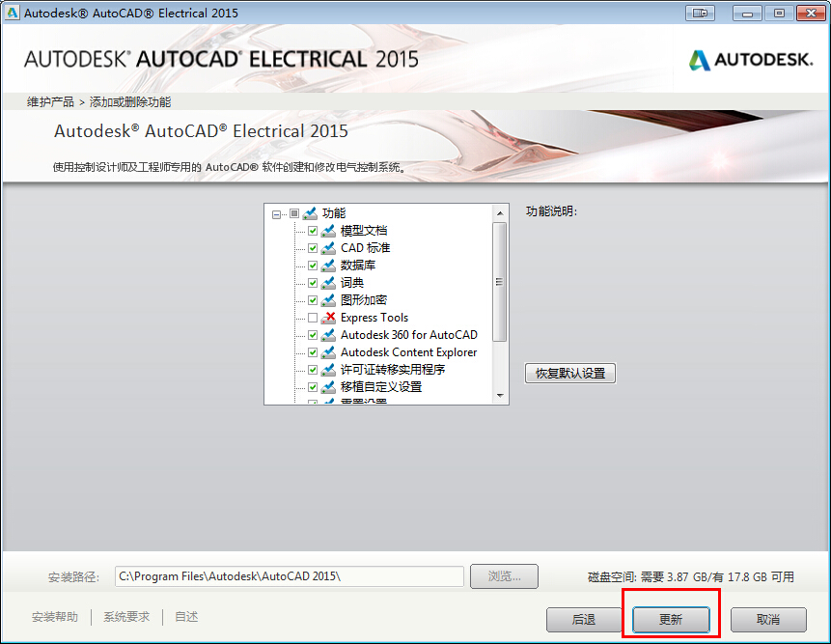Click the 模型文档 feature install icon
Screen dimensions: 831x644
328,231
